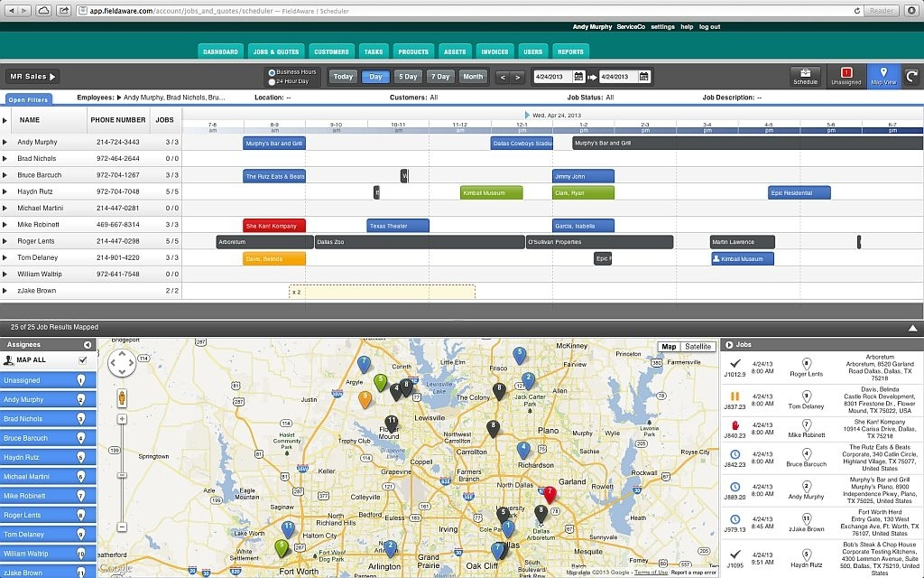Select Business Hours radio option
This screenshot has width=924, height=578.
coord(272,72)
